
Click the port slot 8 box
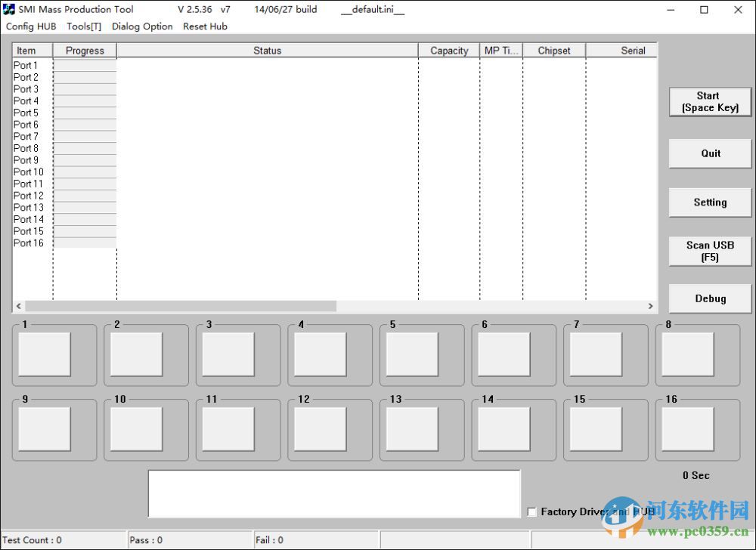pyautogui.click(x=688, y=354)
